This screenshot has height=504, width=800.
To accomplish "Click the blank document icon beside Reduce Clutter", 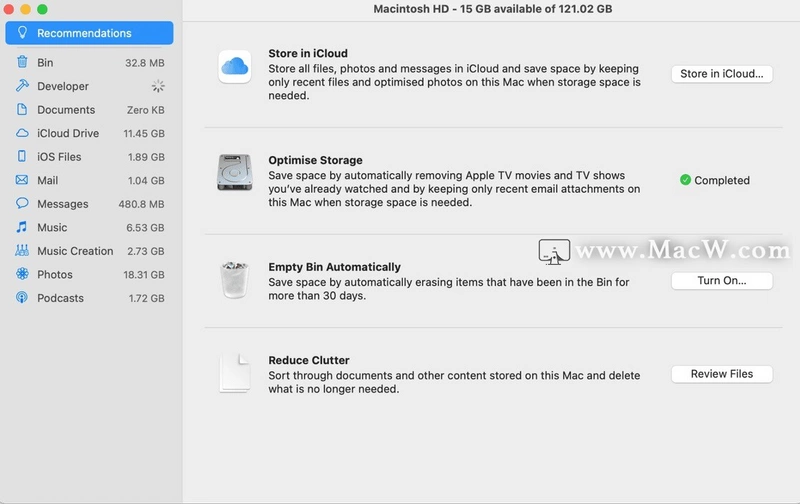I will (x=235, y=373).
